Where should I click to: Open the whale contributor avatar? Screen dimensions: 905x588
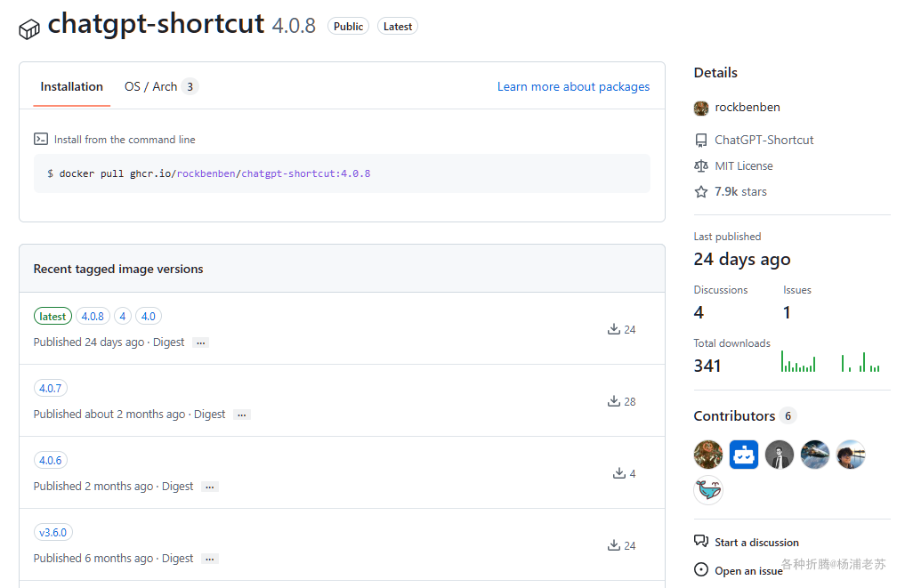(708, 490)
